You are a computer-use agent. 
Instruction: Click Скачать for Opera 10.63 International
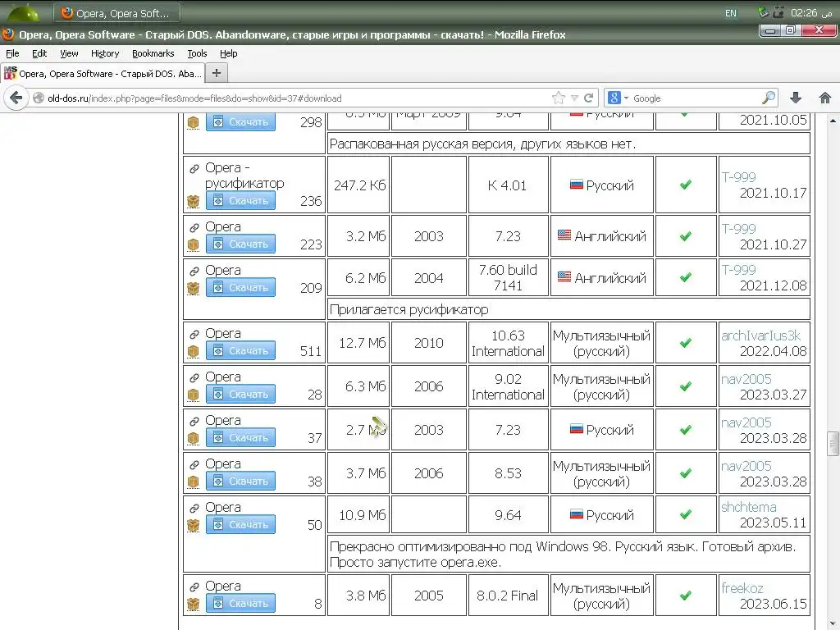click(240, 350)
